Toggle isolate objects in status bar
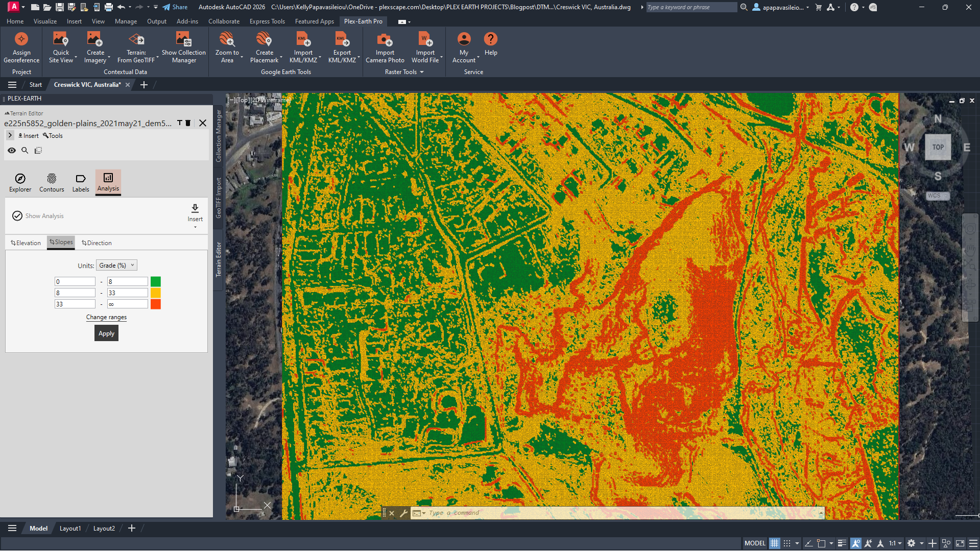980x551 pixels. (946, 543)
